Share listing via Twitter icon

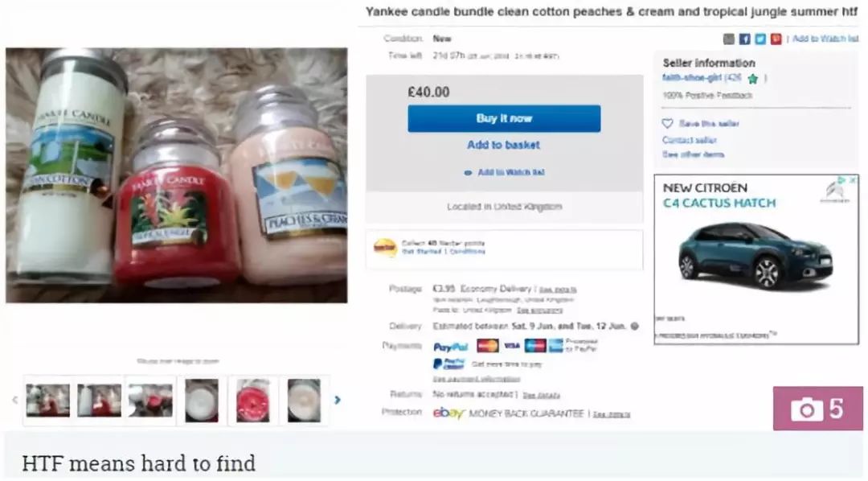point(760,39)
